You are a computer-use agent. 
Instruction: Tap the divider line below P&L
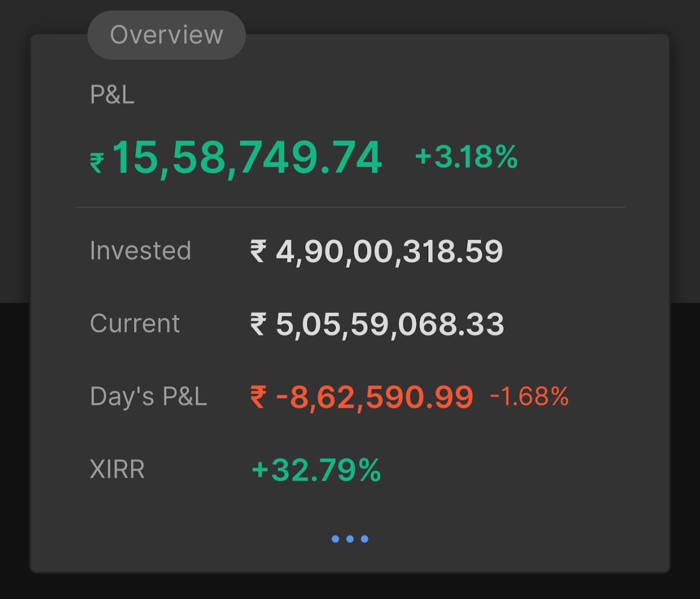tap(350, 207)
